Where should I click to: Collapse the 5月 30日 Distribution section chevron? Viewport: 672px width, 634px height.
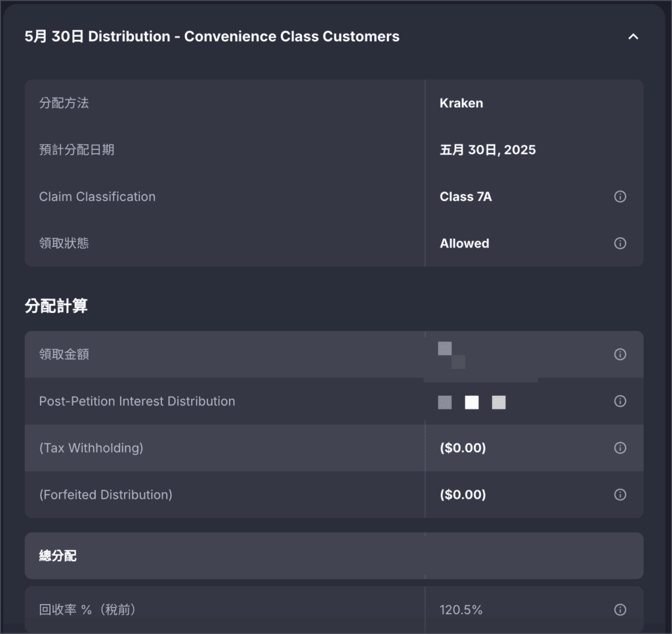tap(633, 37)
